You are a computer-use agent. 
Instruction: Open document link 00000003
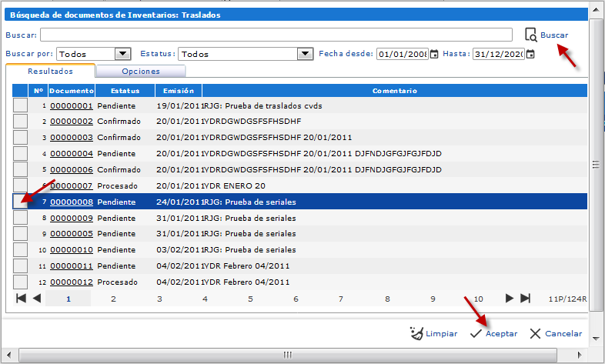pos(72,137)
